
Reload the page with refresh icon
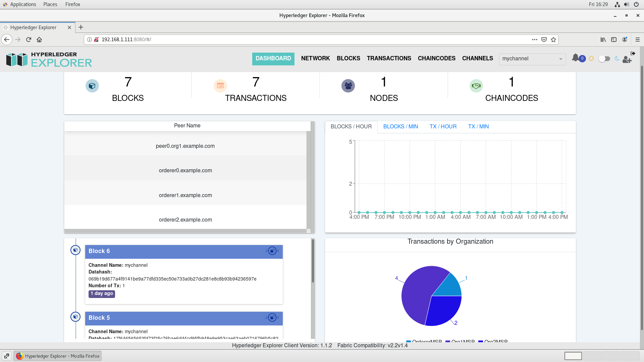tap(29, 40)
